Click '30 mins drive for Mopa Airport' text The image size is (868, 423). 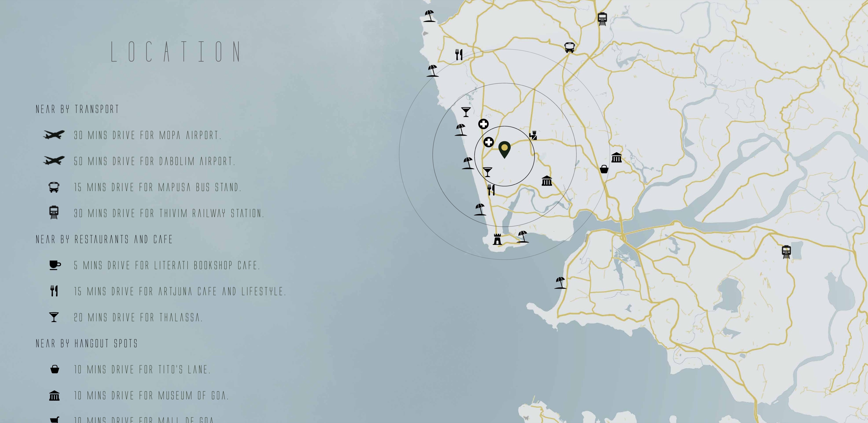(148, 135)
